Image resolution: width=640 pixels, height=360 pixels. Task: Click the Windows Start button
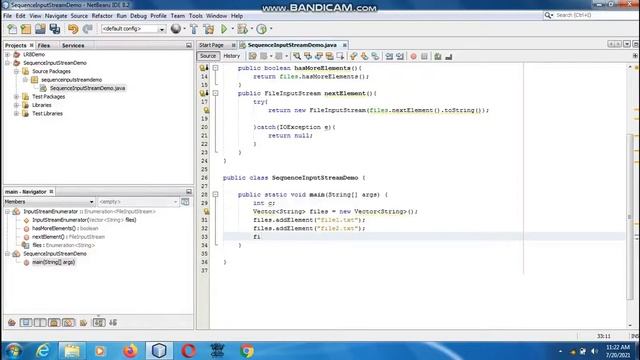click(14, 351)
